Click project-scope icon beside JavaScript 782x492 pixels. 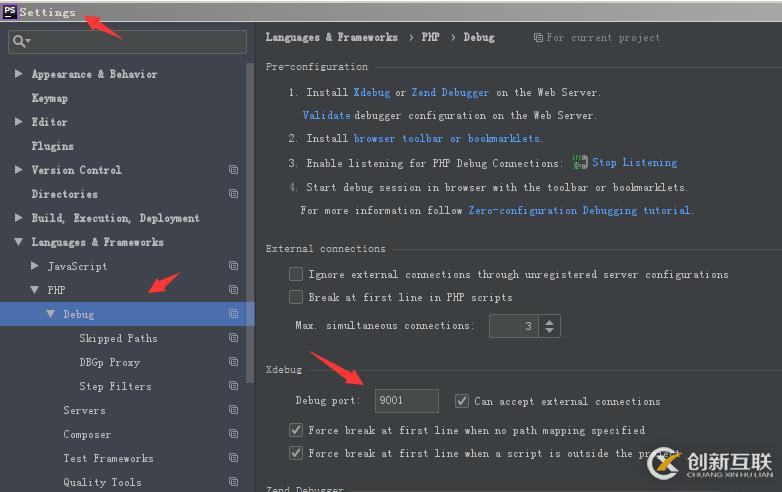coord(233,266)
